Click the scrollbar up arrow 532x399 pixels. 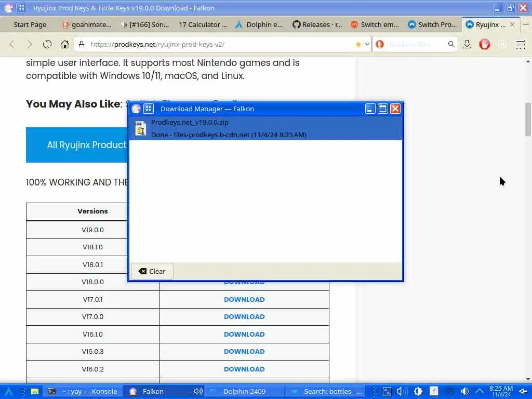click(x=528, y=61)
